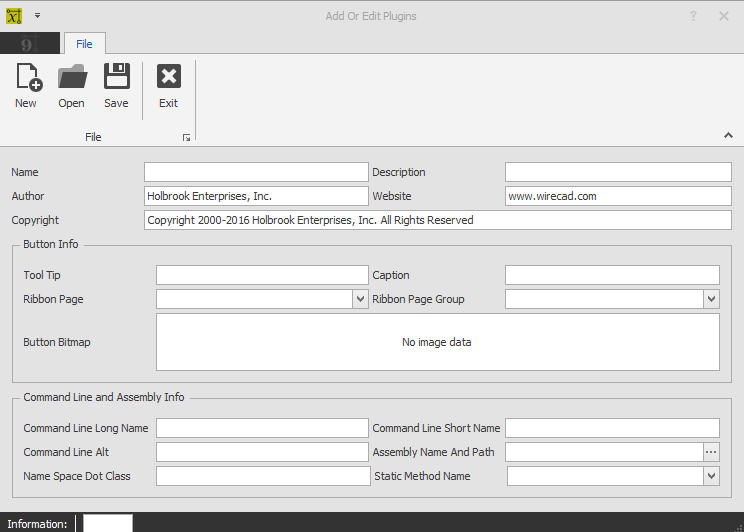The width and height of the screenshot is (744, 532).
Task: Click the application logo in title bar
Action: pos(14,16)
